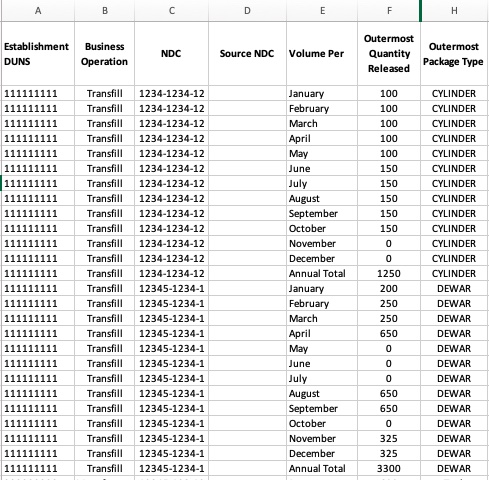Viewport: 489px width, 480px height.
Task: Select column A header
Action: [x=38, y=11]
